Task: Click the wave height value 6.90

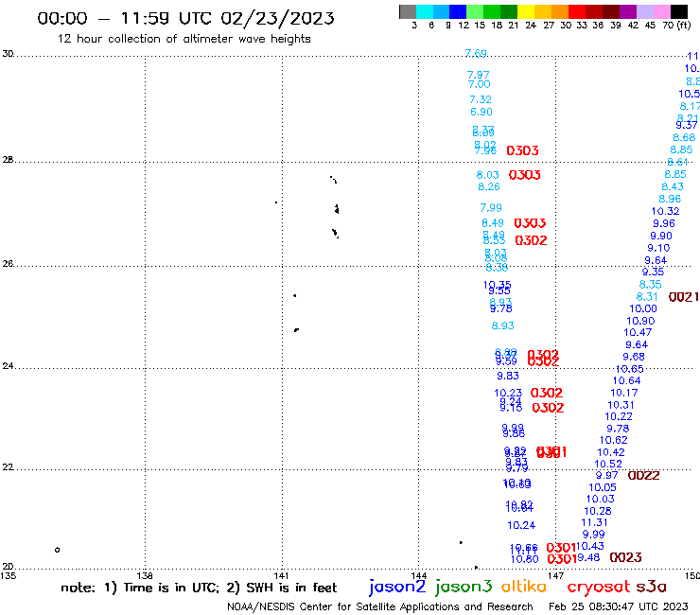Action: coord(481,112)
